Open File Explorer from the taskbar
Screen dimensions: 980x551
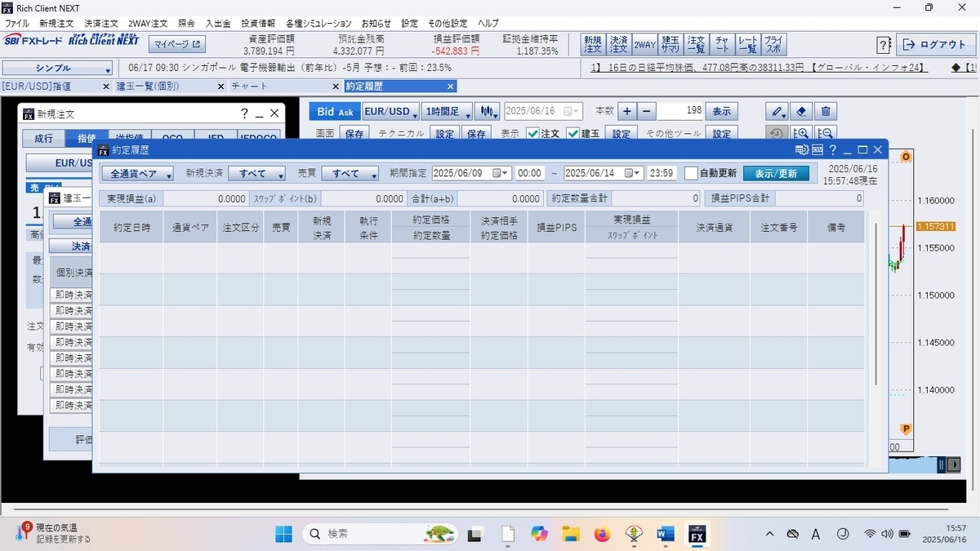570,535
